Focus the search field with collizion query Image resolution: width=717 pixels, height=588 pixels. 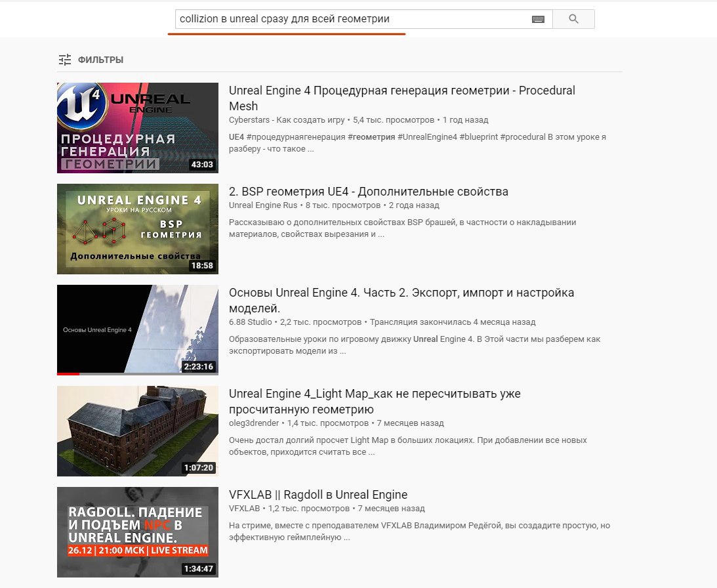click(363, 19)
